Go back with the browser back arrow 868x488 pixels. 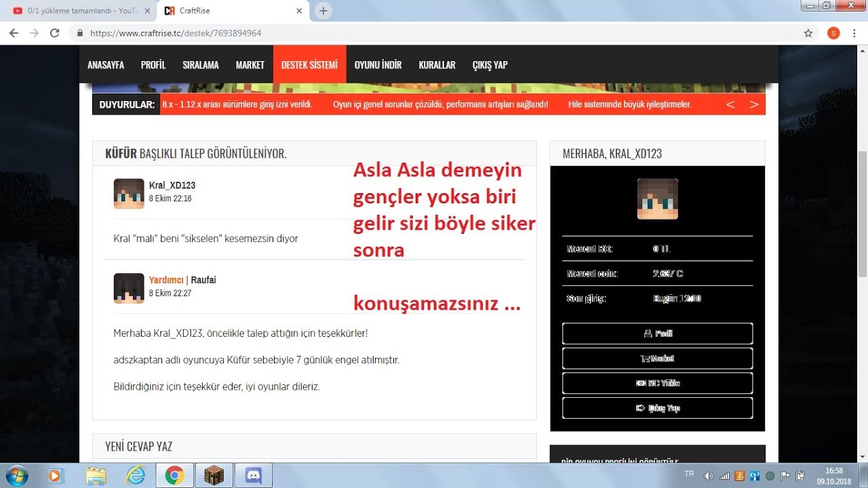[14, 33]
